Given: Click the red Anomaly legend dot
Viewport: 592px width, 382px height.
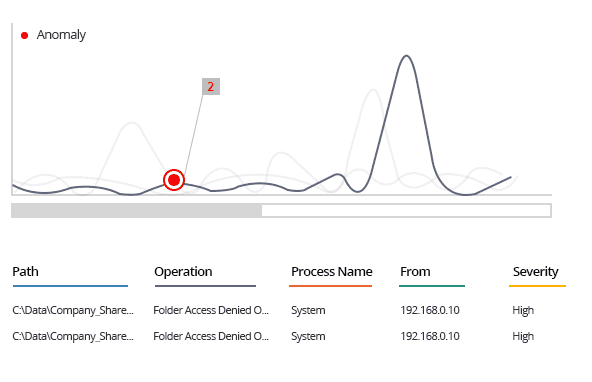Looking at the screenshot, I should tap(25, 35).
